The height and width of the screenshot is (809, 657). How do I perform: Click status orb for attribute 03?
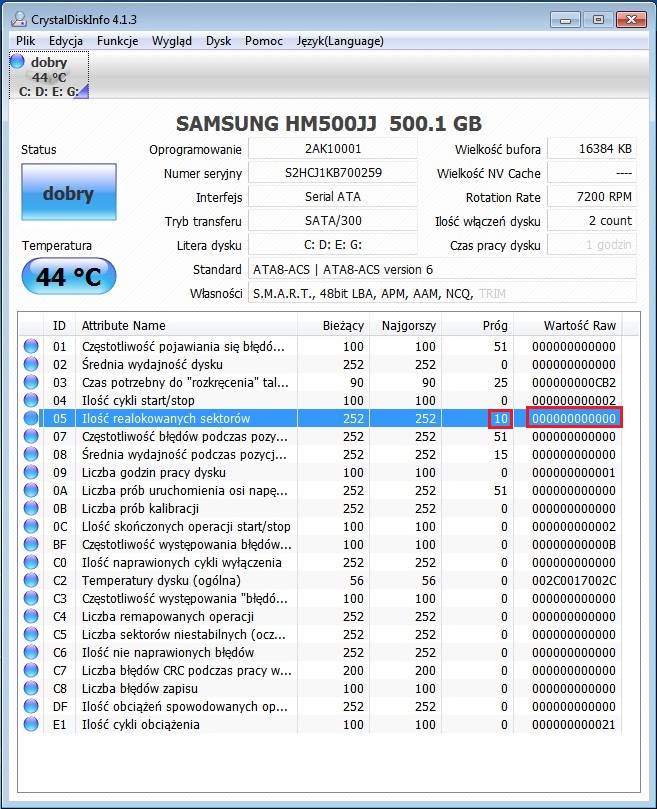click(x=31, y=382)
